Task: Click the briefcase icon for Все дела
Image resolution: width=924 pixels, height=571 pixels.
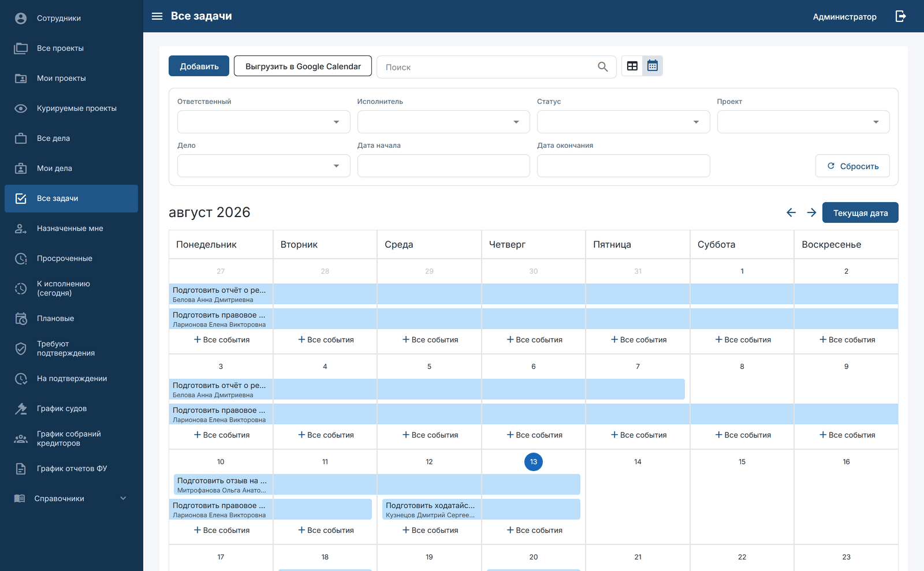Action: click(21, 139)
